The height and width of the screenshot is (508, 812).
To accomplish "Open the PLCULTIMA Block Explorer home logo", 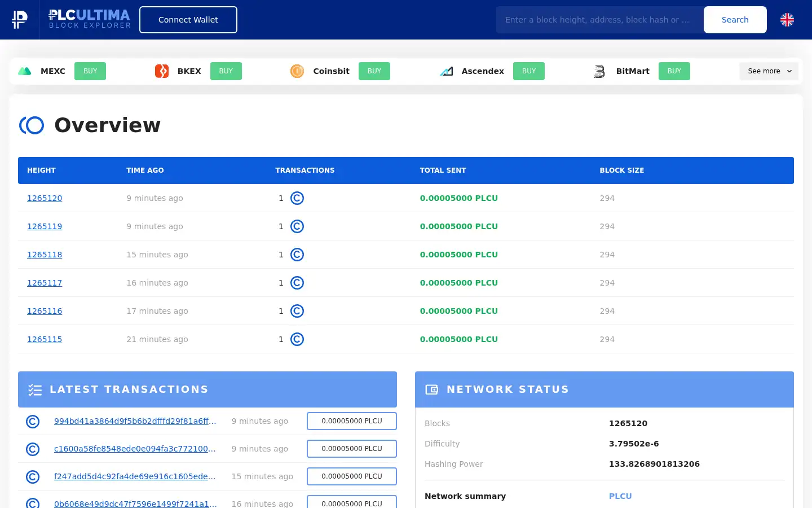I will 89,19.
